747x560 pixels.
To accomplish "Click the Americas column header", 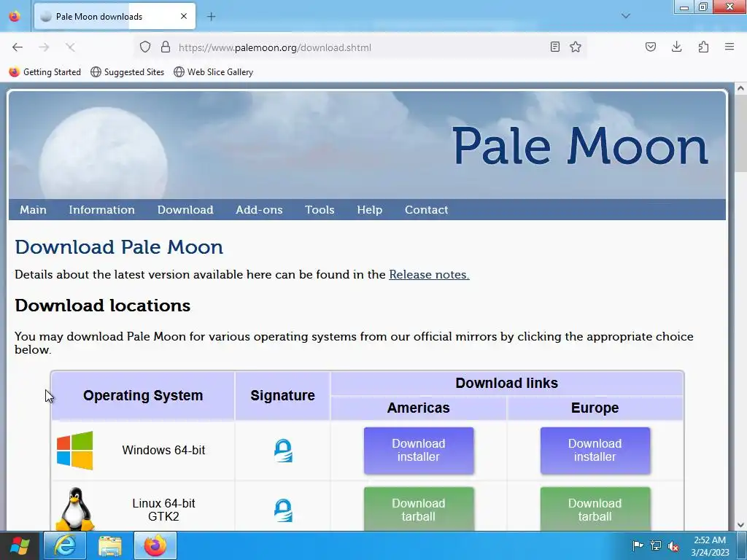I will click(418, 408).
